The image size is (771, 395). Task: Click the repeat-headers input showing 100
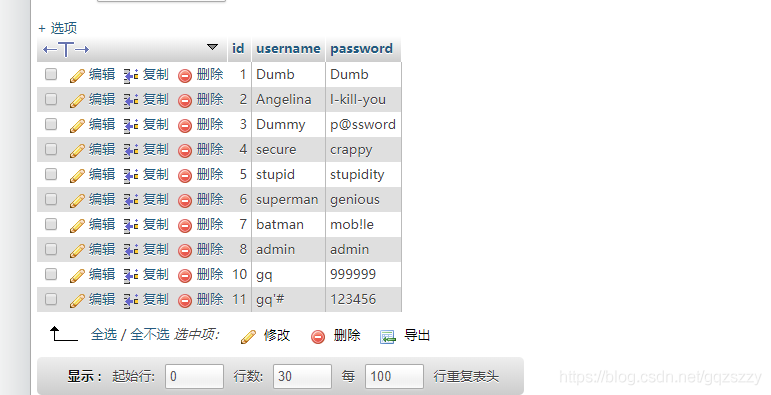tap(394, 376)
